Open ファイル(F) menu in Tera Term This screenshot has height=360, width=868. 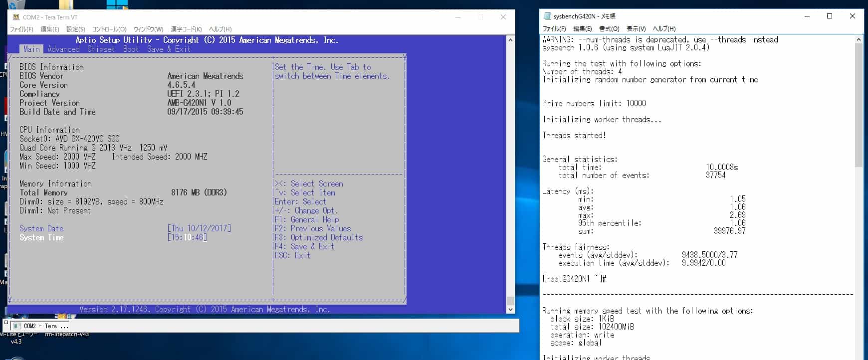click(21, 29)
